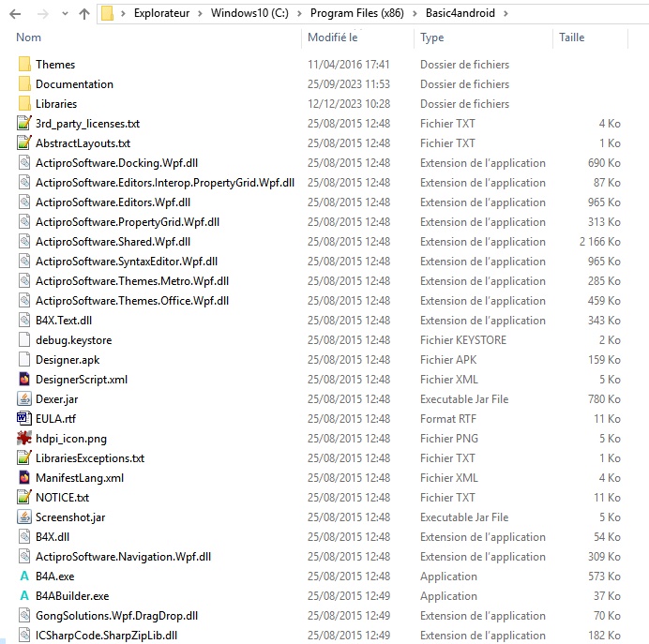This screenshot has width=649, height=644.
Task: Navigate to Windows10 (C:) breadcrumb
Action: pyautogui.click(x=249, y=13)
